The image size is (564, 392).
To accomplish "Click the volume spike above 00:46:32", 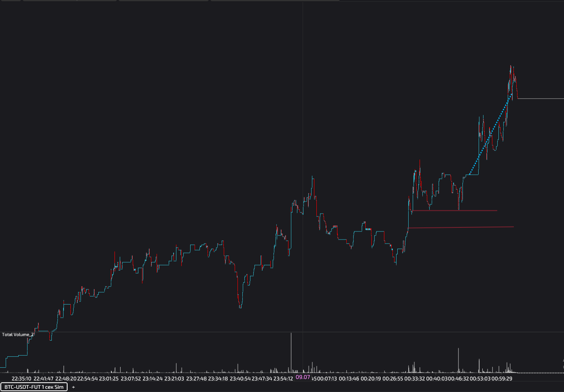I will coord(458,359).
